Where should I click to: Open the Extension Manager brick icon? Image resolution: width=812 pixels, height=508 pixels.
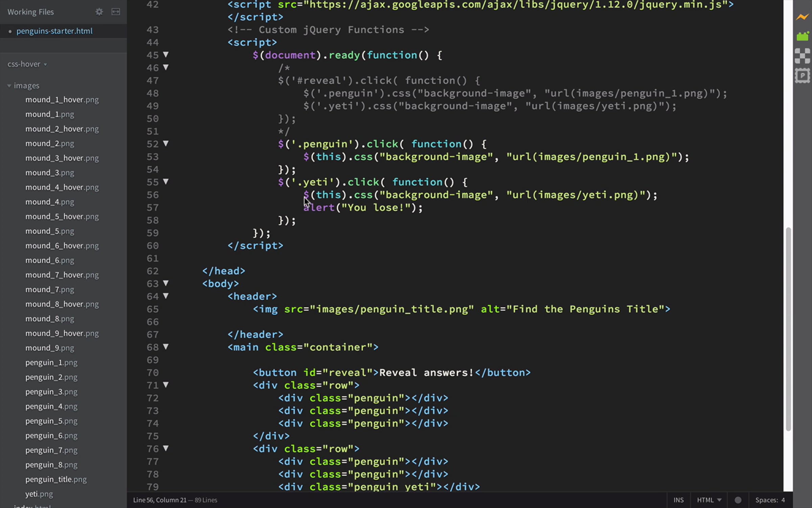point(802,36)
